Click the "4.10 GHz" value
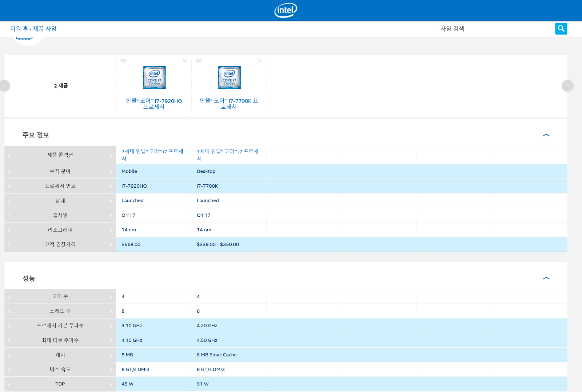 click(x=132, y=340)
